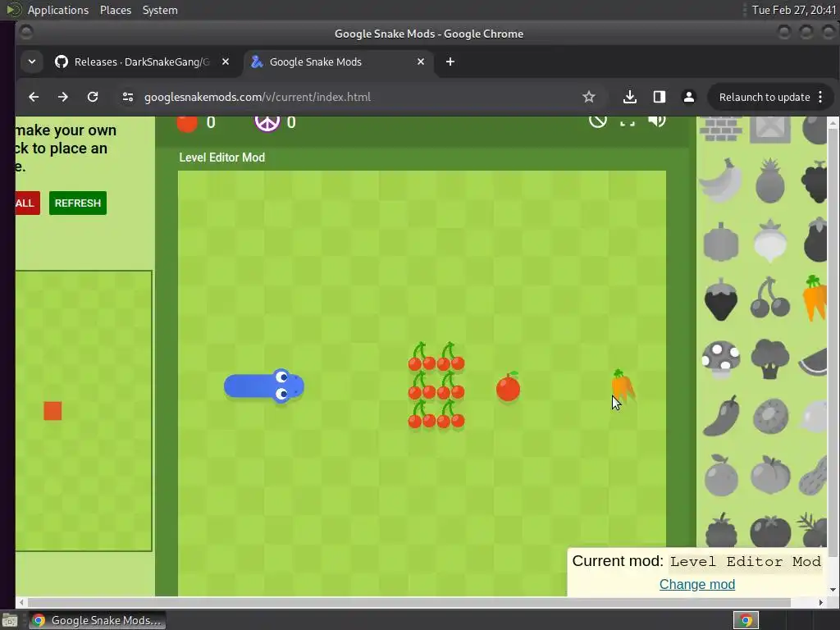Click the peace symbol score icon
Image resolution: width=840 pixels, height=630 pixels.
coord(267,123)
